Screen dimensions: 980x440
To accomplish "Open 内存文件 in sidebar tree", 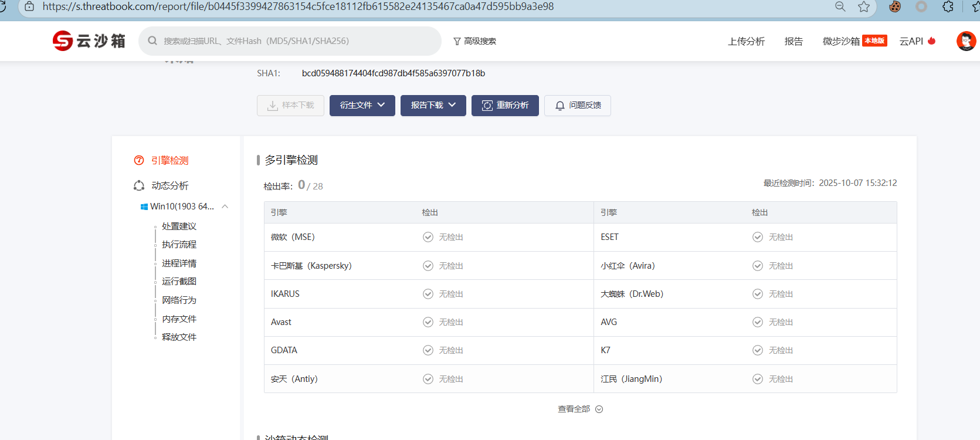I will pos(179,319).
